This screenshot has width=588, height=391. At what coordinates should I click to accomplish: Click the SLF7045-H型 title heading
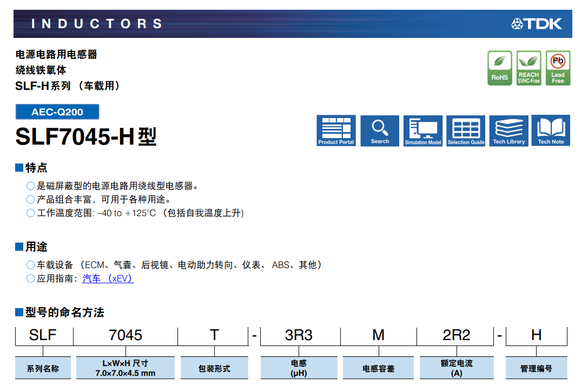tap(86, 136)
